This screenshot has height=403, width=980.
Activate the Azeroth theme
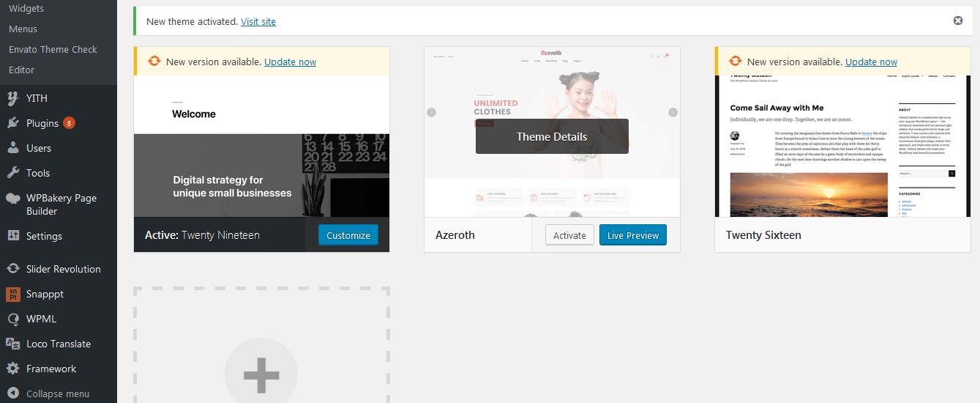coord(569,235)
